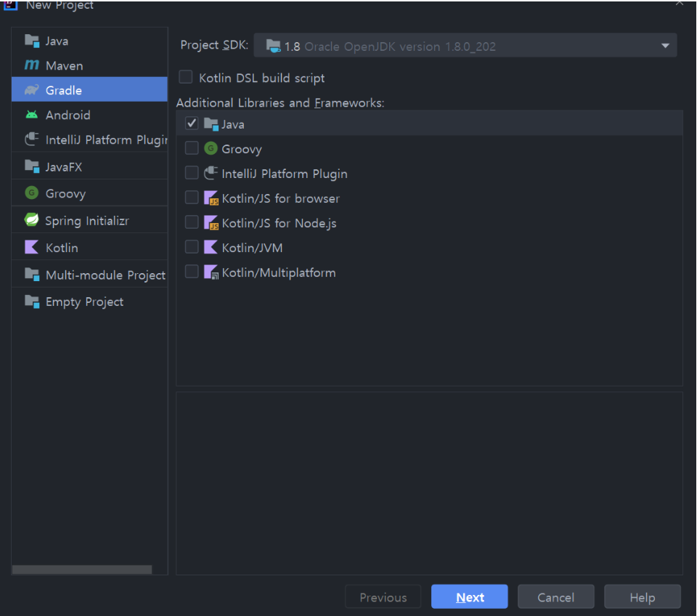Click the 'Project SDK:' label
The image size is (697, 616).
tap(214, 45)
